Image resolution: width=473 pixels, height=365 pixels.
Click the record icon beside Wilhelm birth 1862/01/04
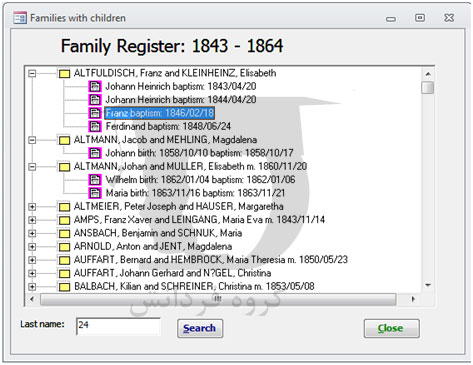[95, 180]
